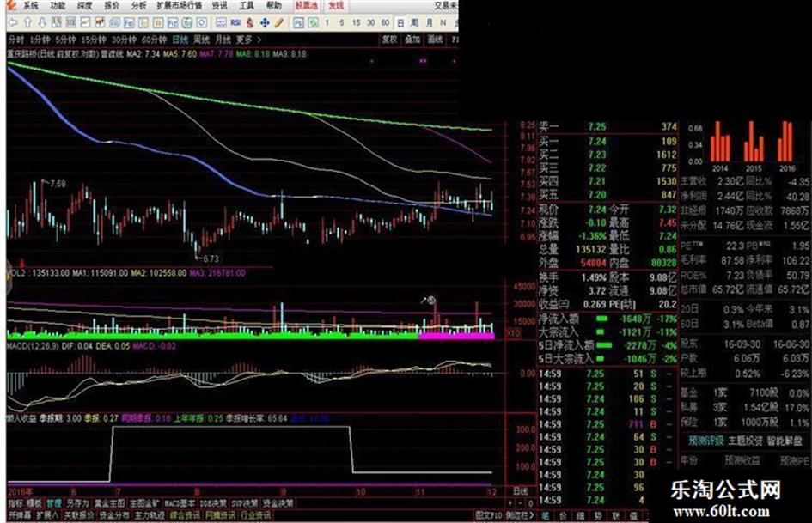Switch to 分时 chart tab
This screenshot has width=812, height=523.
click(16, 40)
